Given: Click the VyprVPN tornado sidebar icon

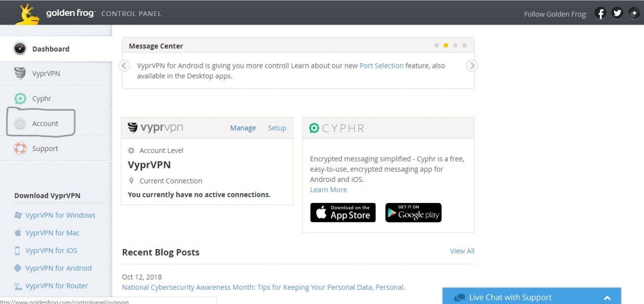Looking at the screenshot, I should tap(20, 73).
